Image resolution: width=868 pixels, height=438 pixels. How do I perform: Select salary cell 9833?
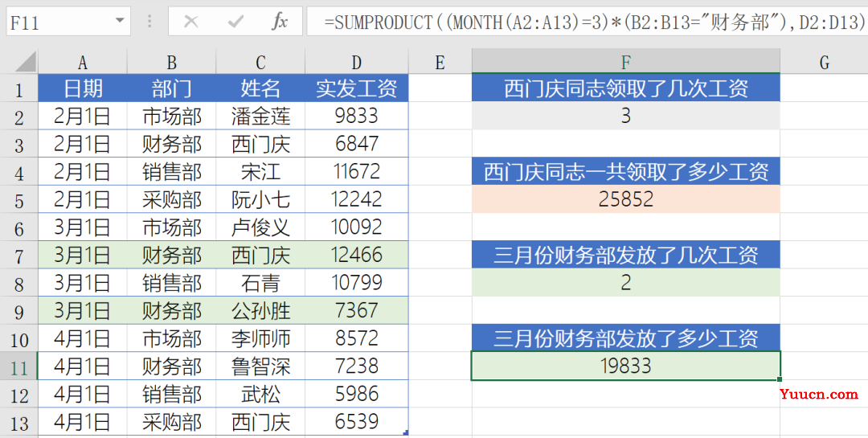(x=357, y=116)
